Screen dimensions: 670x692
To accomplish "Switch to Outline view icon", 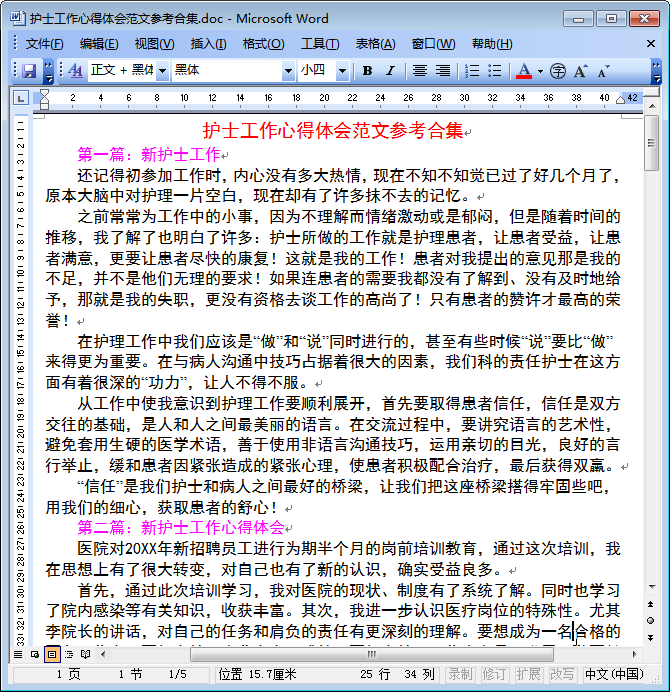I will (69, 654).
